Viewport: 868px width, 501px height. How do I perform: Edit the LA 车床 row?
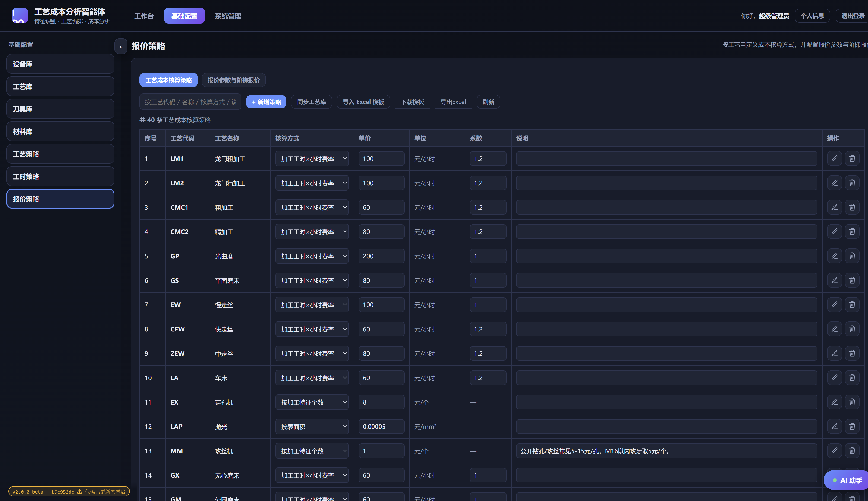point(834,378)
